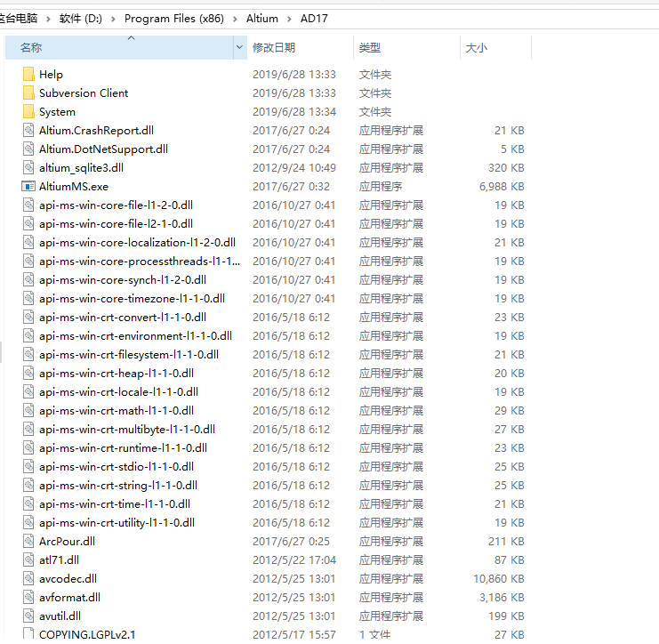The width and height of the screenshot is (659, 644).
Task: Select the altium_sqlite3.dll file icon
Action: click(28, 168)
